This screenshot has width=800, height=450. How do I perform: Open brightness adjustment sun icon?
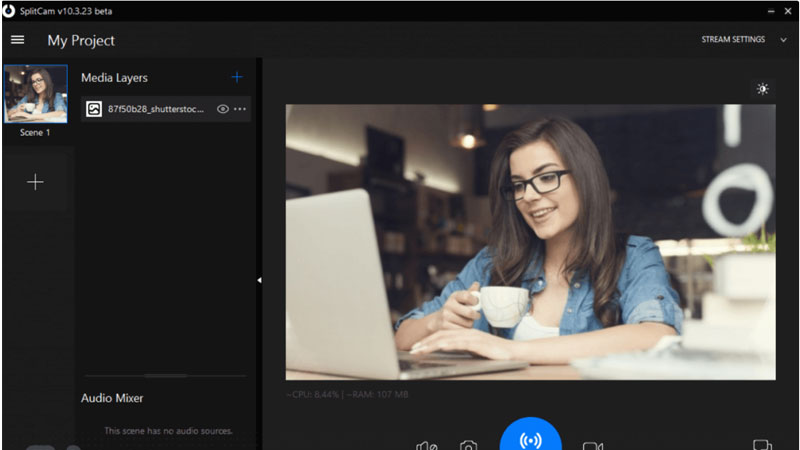762,89
